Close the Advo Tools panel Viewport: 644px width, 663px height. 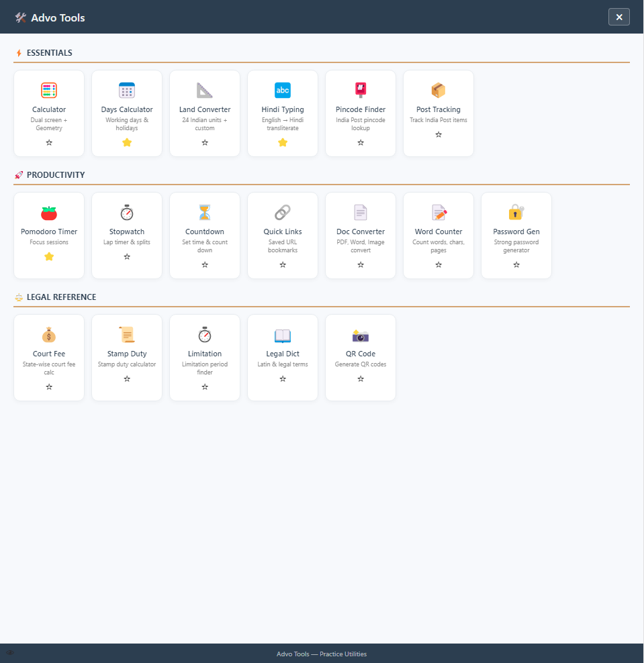pos(619,17)
